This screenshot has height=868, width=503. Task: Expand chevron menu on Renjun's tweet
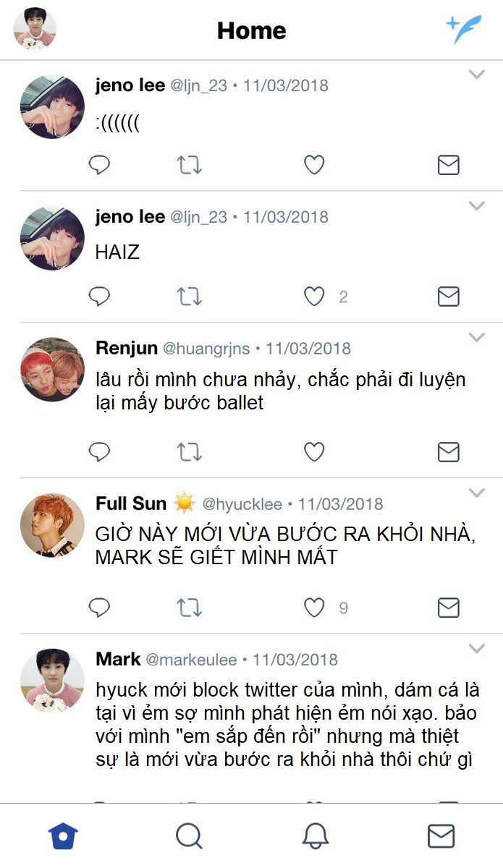(476, 337)
